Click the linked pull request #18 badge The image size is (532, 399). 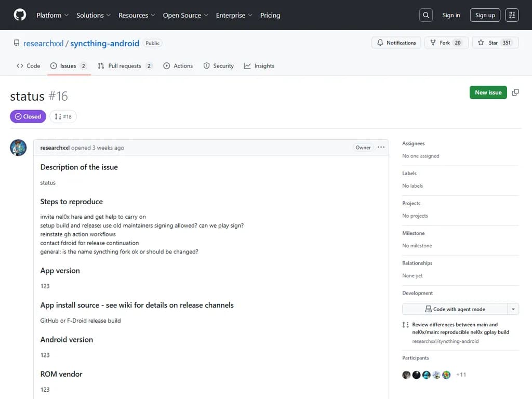point(63,116)
